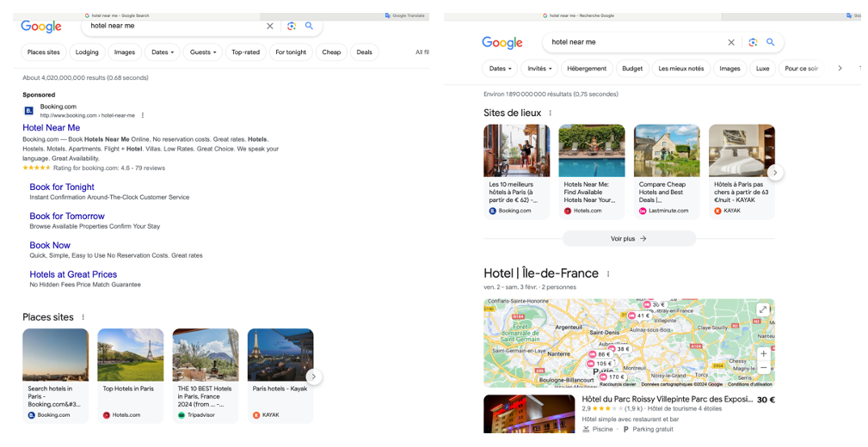Open Places sites options menu
The width and height of the screenshot is (868, 447).
[83, 317]
